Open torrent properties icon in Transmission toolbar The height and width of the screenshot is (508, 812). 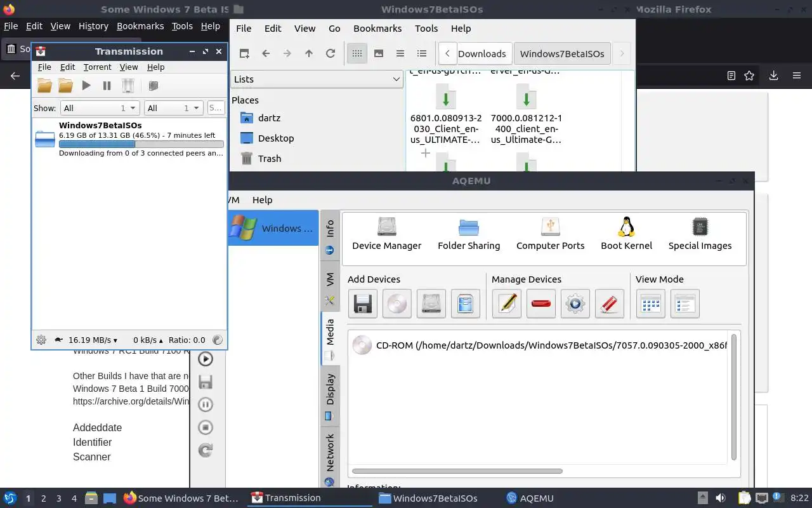tap(153, 86)
